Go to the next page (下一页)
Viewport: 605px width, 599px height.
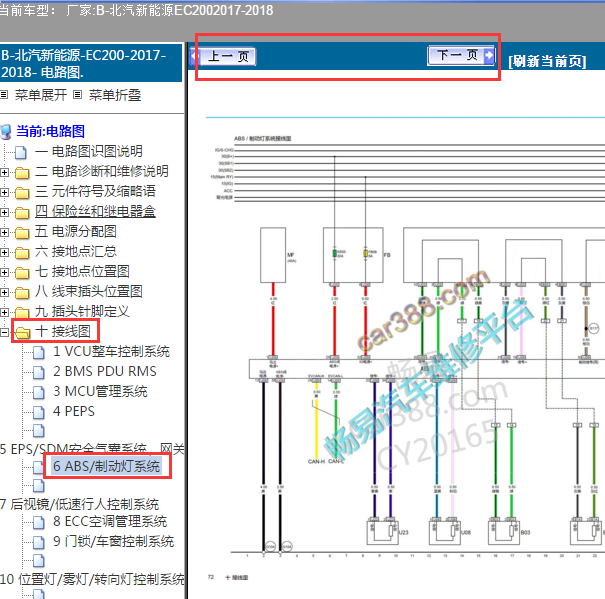[461, 56]
